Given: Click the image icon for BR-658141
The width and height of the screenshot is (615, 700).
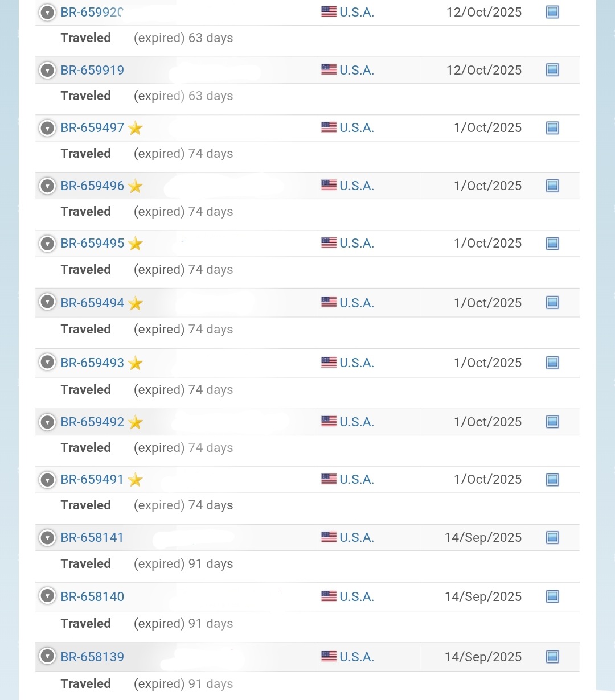Looking at the screenshot, I should coord(552,537).
